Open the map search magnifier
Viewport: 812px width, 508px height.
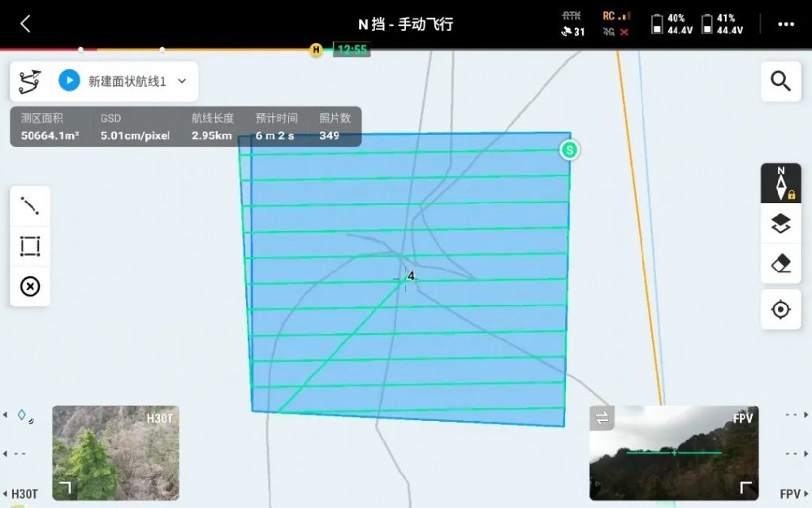point(780,81)
